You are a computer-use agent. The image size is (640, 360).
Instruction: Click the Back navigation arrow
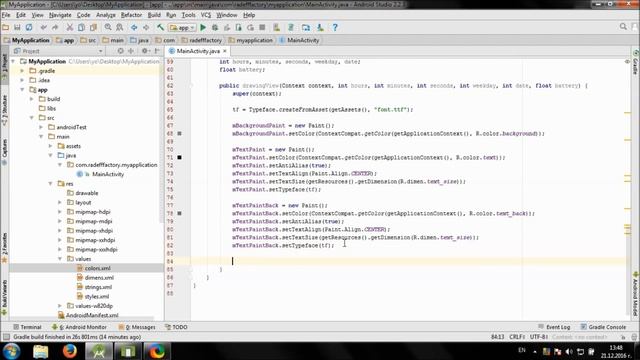(134, 27)
